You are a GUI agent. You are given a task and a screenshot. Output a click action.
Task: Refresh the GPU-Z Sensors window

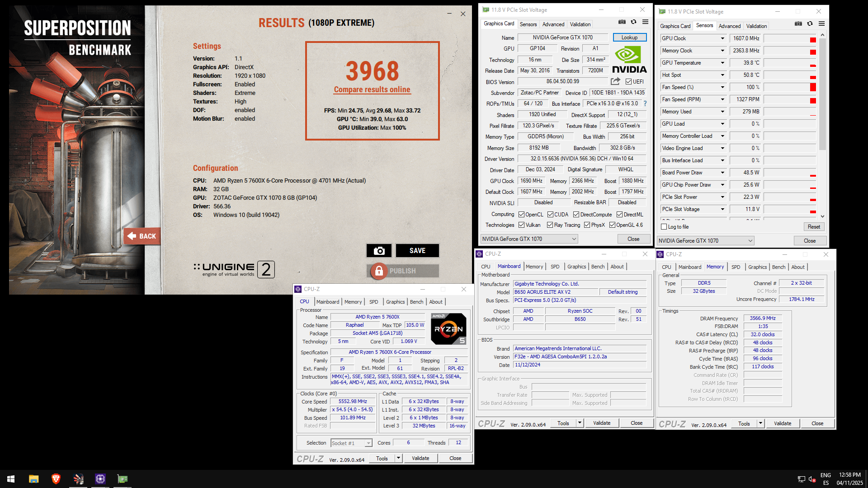pos(810,23)
